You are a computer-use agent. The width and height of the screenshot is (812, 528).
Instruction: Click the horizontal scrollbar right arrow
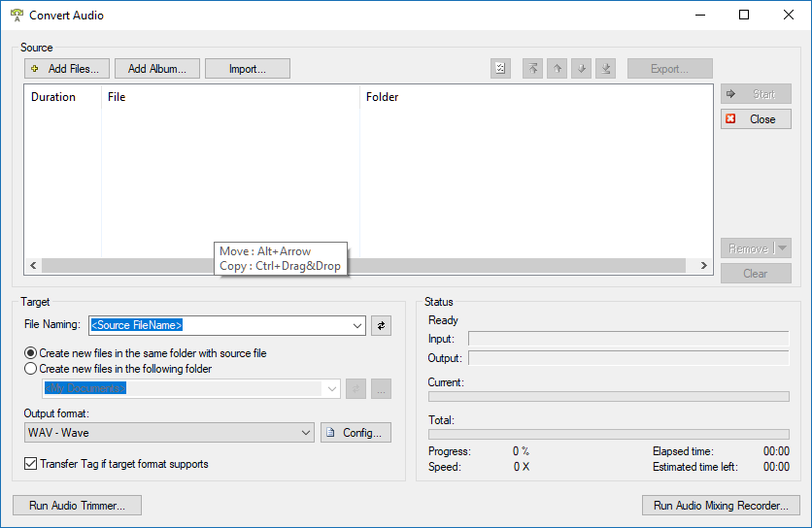point(705,266)
